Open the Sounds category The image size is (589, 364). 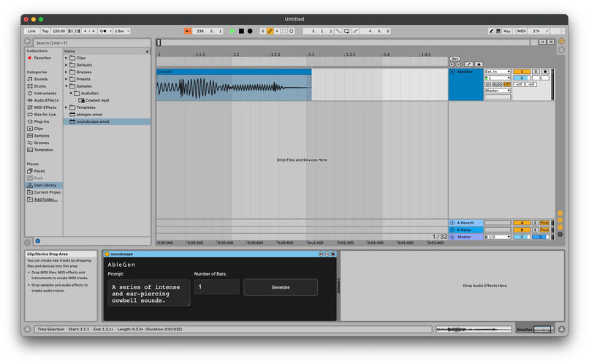[41, 79]
